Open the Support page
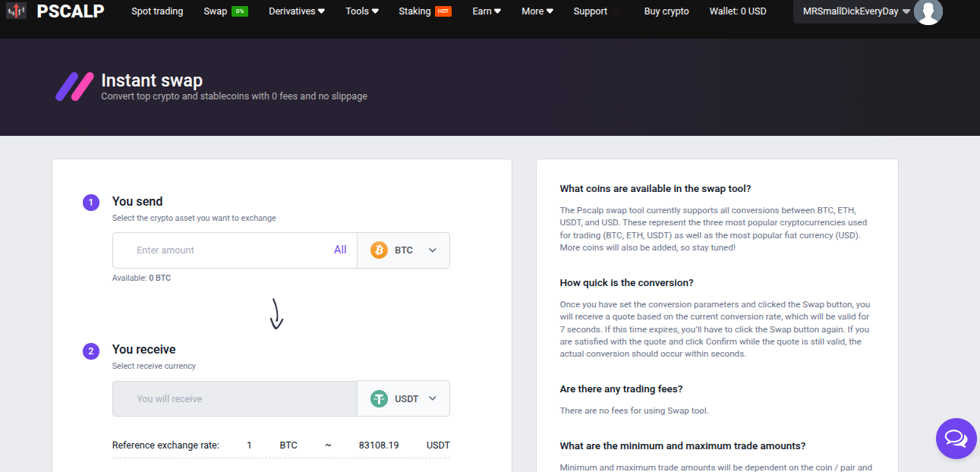 [591, 11]
